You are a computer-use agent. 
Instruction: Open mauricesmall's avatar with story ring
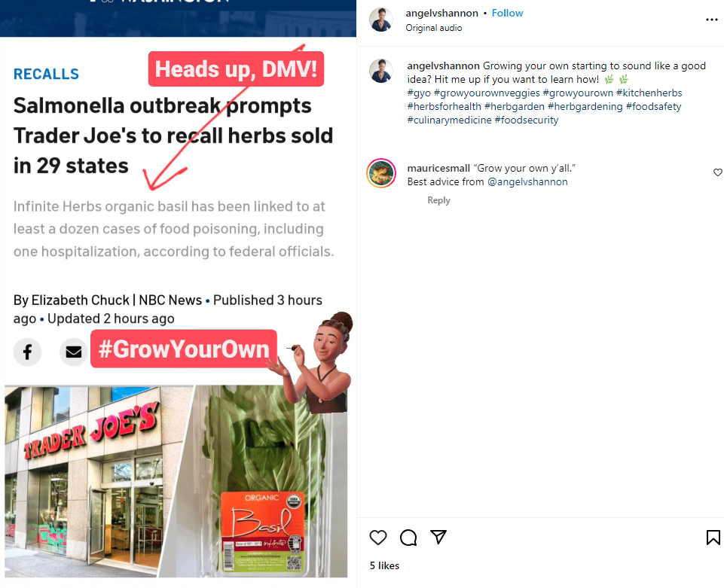pyautogui.click(x=381, y=173)
